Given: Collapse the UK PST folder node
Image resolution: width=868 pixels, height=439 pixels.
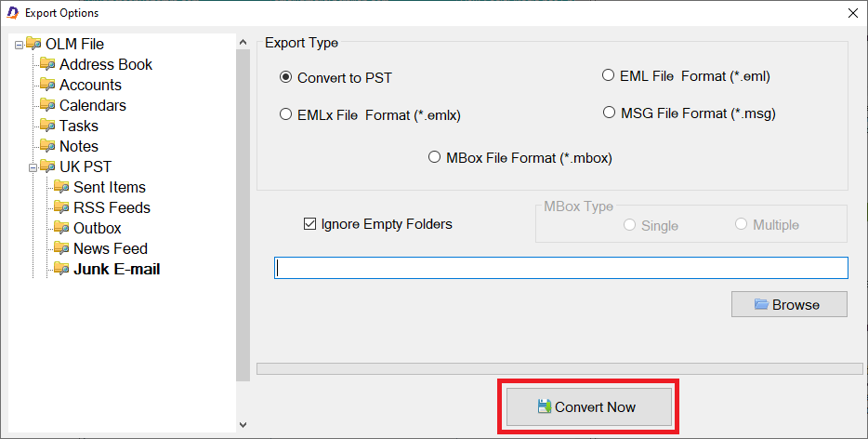Looking at the screenshot, I should pyautogui.click(x=33, y=167).
